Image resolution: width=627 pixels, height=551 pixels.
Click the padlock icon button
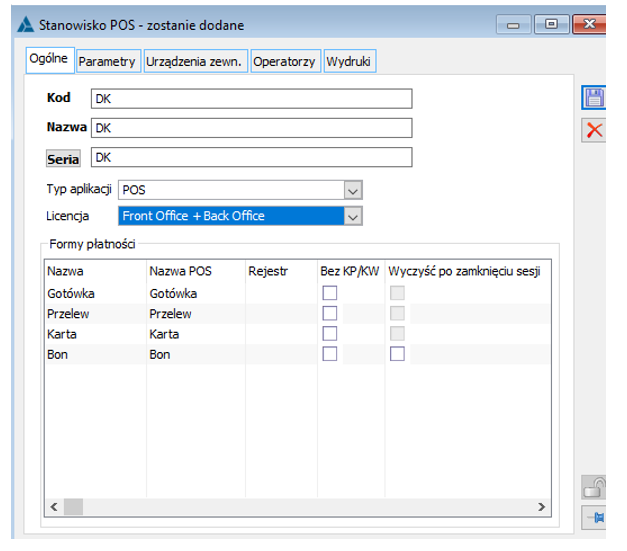[x=594, y=487]
